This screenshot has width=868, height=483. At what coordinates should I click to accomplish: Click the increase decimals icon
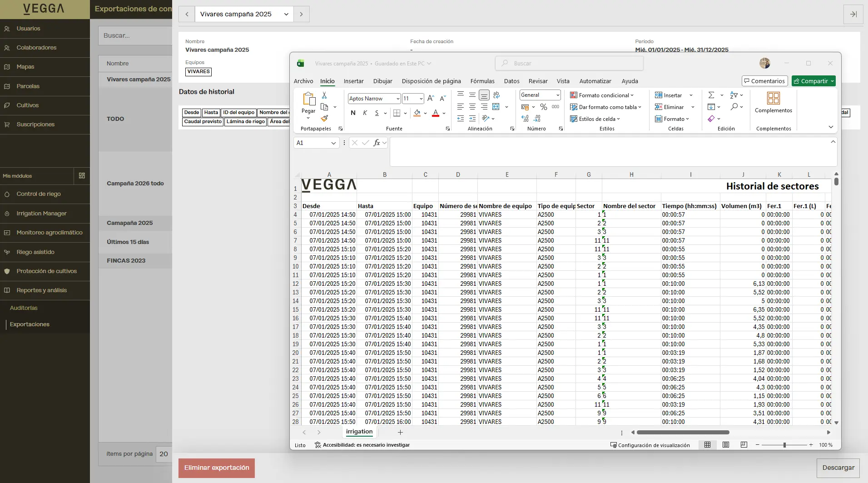525,119
